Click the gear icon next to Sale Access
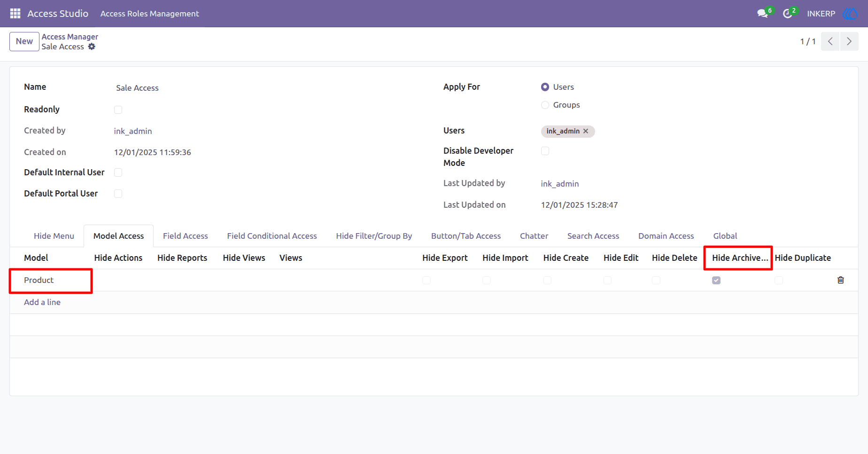Image resolution: width=868 pixels, height=454 pixels. (x=92, y=47)
